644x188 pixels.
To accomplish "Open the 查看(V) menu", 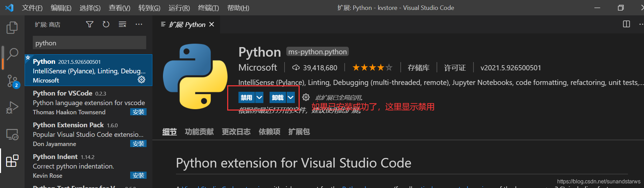I will pos(120,8).
